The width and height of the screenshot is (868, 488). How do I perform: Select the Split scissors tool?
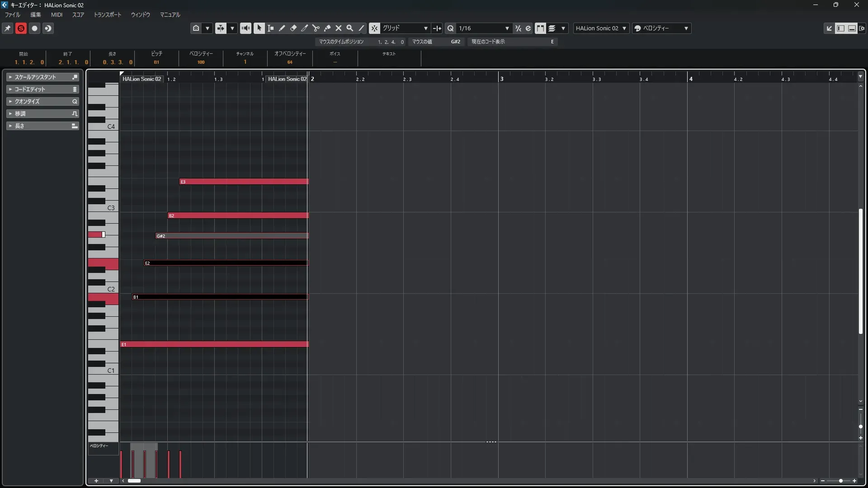316,28
